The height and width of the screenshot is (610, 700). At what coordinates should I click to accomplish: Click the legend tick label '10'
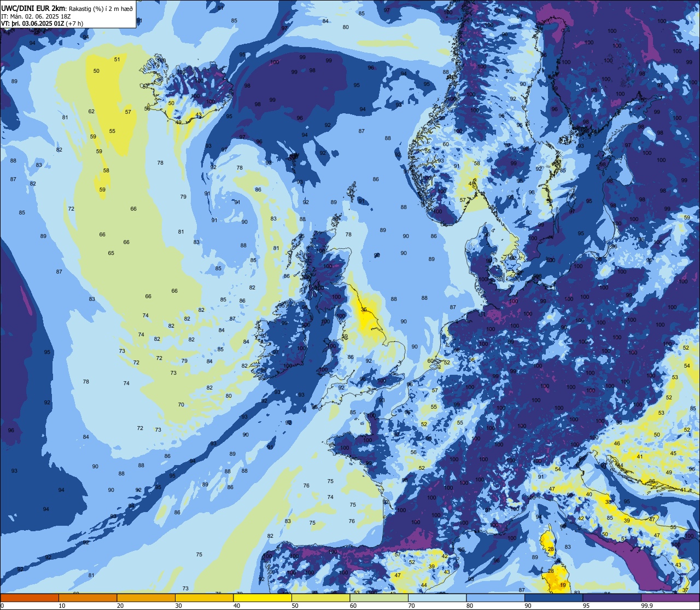point(62,606)
